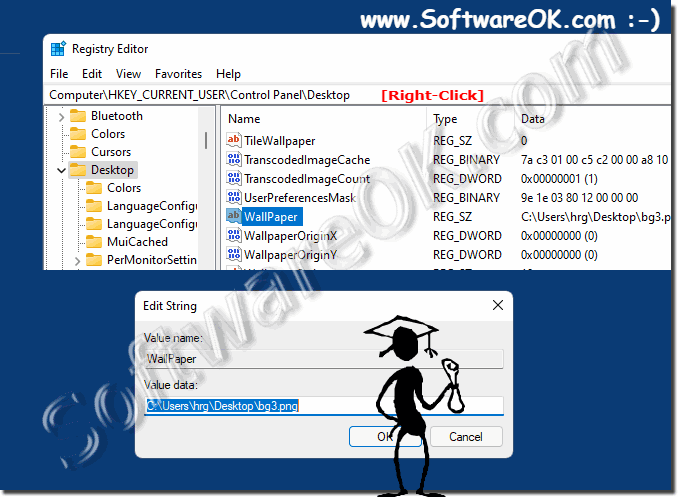Select the UserPreferencesMask value name
Screen dimensions: 678x497
tap(300, 198)
